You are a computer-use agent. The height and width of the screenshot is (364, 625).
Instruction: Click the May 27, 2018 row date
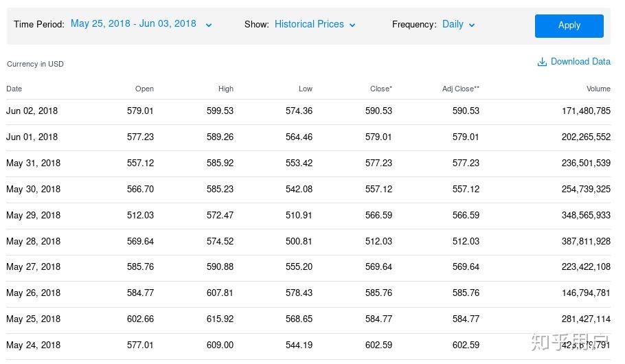33,266
